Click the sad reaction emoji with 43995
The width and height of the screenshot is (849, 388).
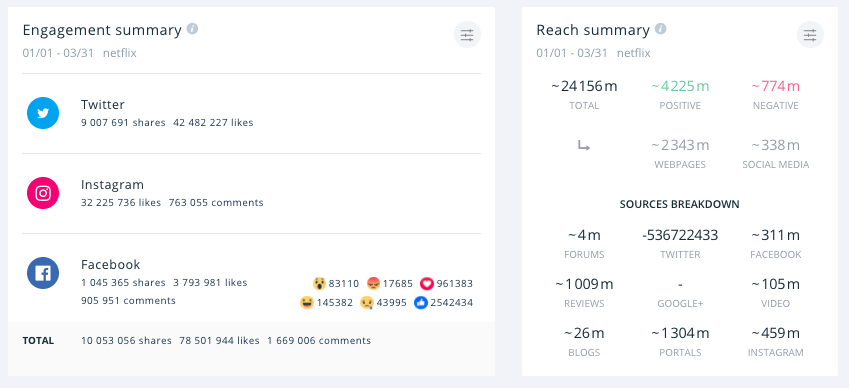pos(367,302)
